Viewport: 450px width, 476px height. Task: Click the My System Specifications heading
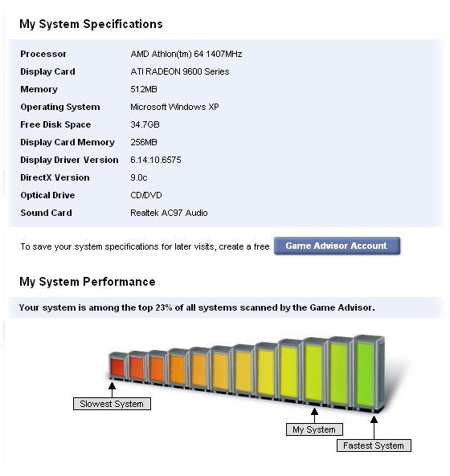pyautogui.click(x=91, y=24)
